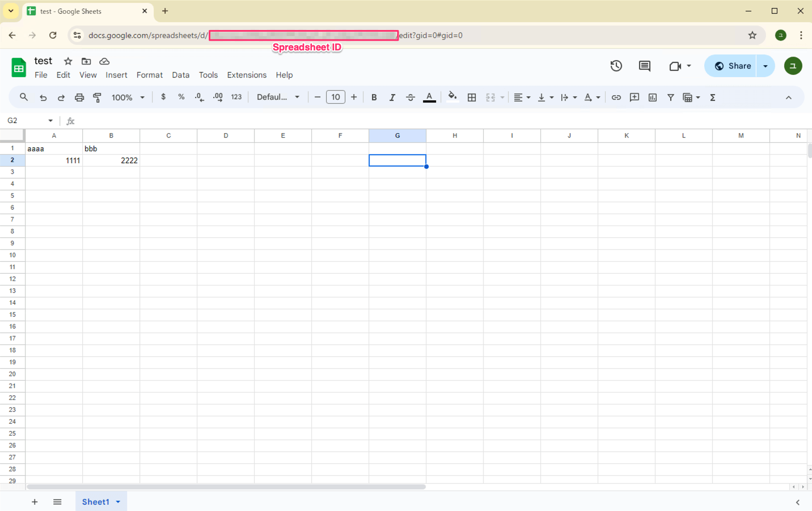The image size is (812, 511).
Task: Increase decimal places
Action: (218, 97)
